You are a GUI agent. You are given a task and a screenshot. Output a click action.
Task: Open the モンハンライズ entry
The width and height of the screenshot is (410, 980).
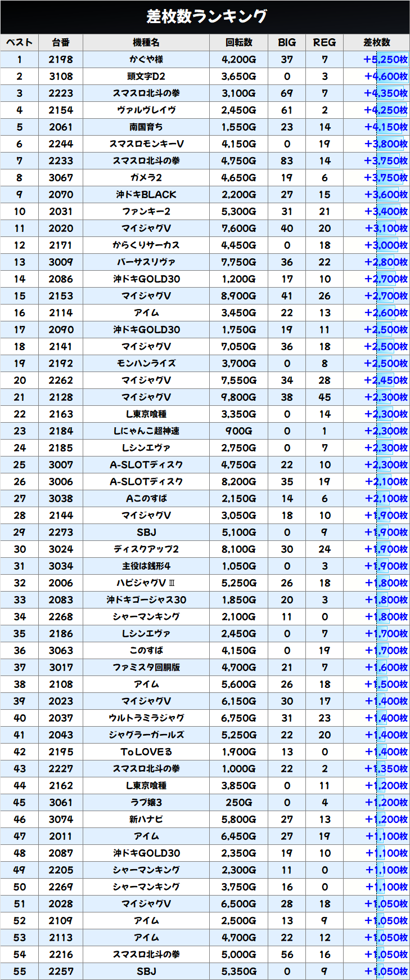(146, 364)
